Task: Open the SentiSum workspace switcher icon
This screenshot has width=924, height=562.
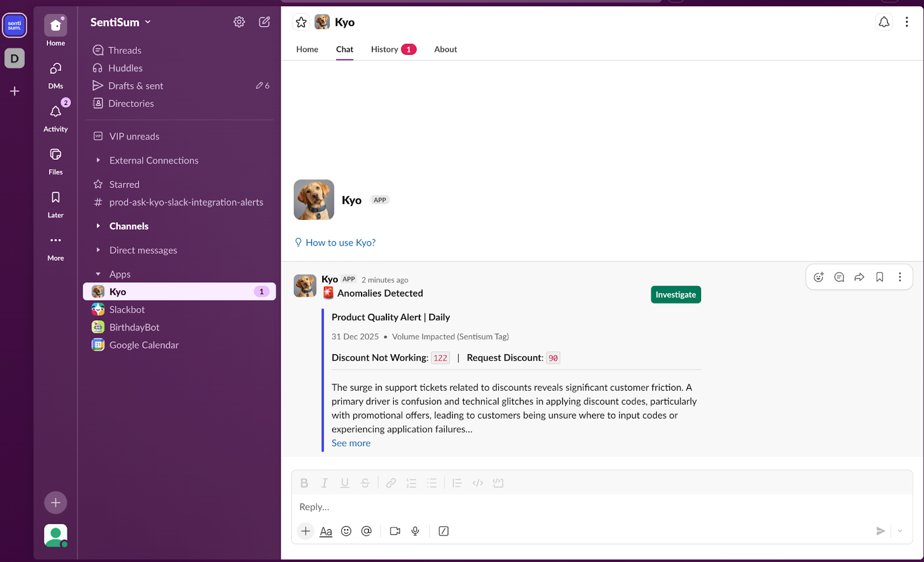Action: pyautogui.click(x=14, y=25)
